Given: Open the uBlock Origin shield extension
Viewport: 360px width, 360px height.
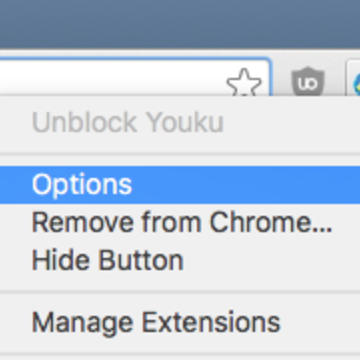Looking at the screenshot, I should (308, 82).
